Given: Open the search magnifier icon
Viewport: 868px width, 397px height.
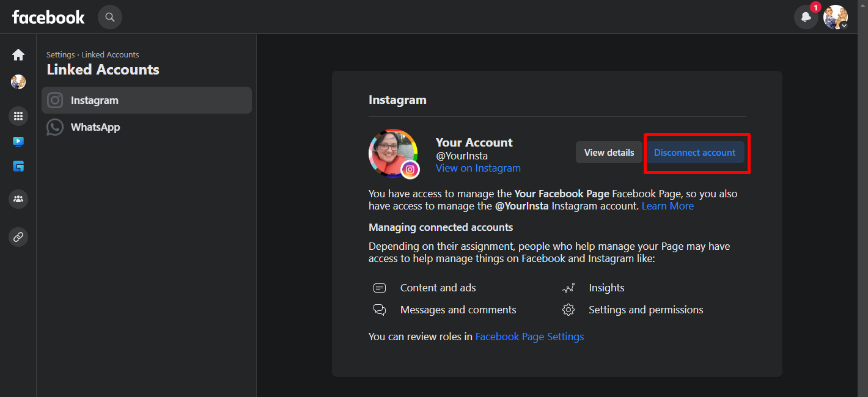Looking at the screenshot, I should click(x=110, y=17).
